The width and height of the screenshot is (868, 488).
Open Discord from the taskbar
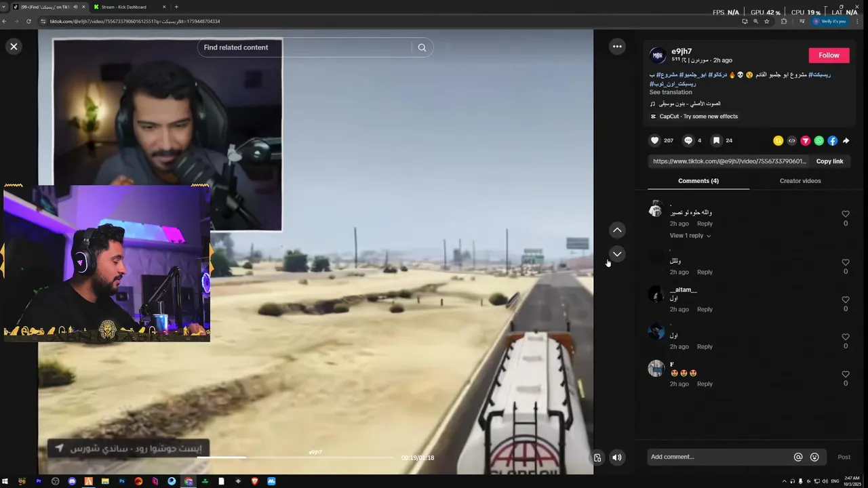pyautogui.click(x=72, y=481)
